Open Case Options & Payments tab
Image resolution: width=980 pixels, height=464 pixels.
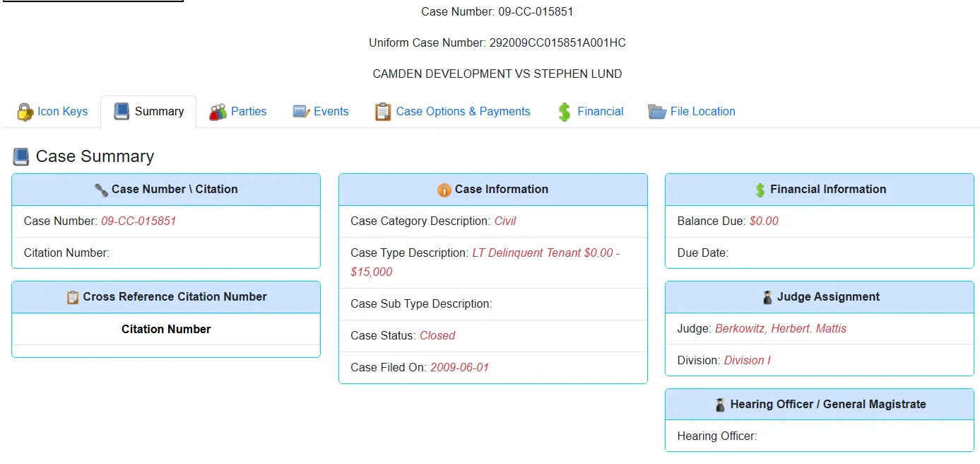[x=463, y=112]
